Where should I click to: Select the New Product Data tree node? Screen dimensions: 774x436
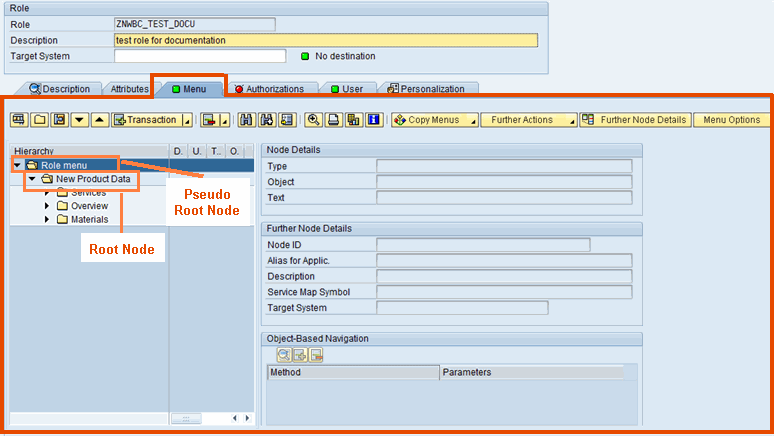tap(92, 179)
